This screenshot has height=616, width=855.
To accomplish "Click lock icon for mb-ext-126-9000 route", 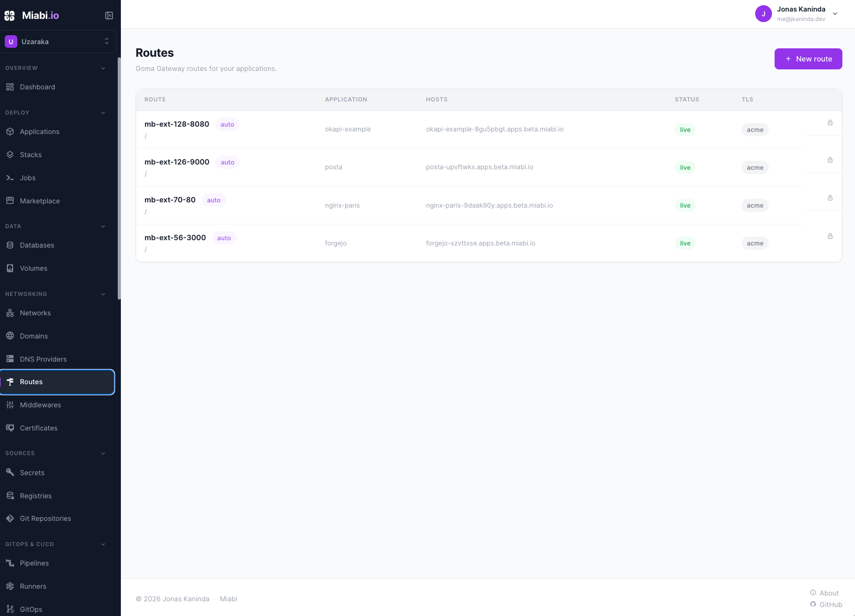I will pyautogui.click(x=830, y=160).
